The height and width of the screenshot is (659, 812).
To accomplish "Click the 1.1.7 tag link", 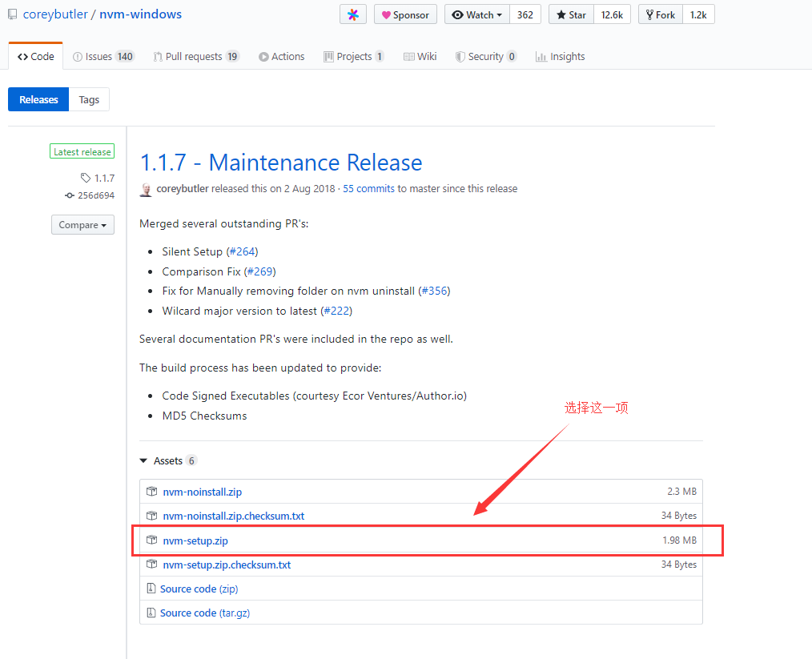I will 105,178.
